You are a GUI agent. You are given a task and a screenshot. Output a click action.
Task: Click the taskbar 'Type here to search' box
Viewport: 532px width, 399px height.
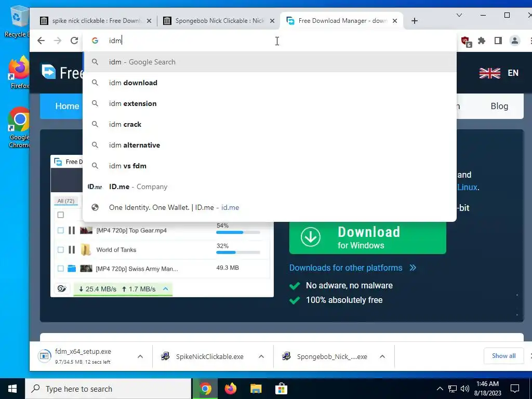coord(108,389)
